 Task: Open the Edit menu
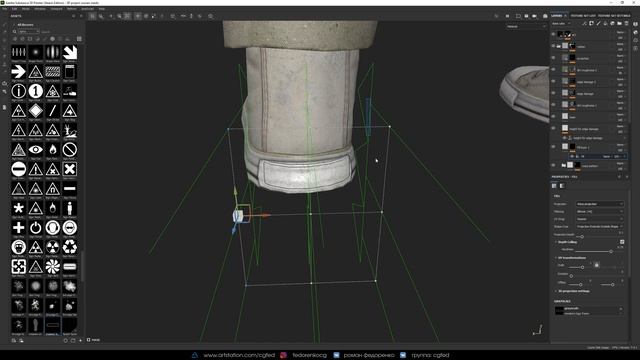(x=14, y=9)
